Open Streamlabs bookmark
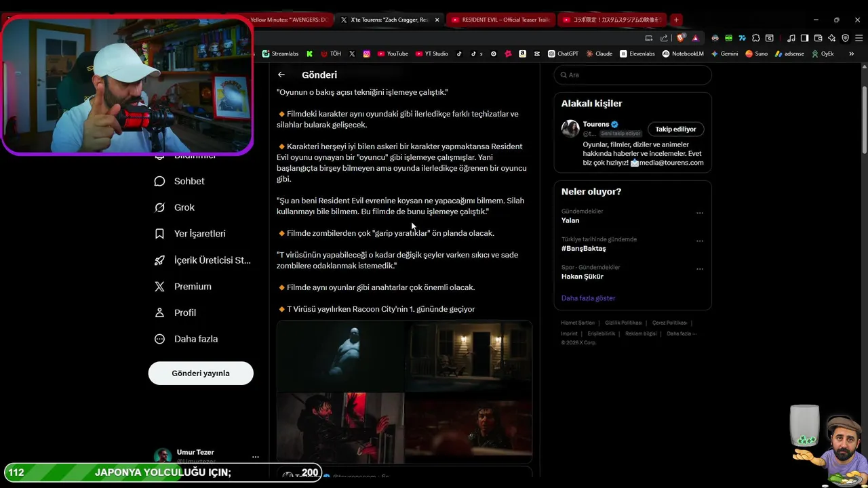868x488 pixels. click(280, 54)
